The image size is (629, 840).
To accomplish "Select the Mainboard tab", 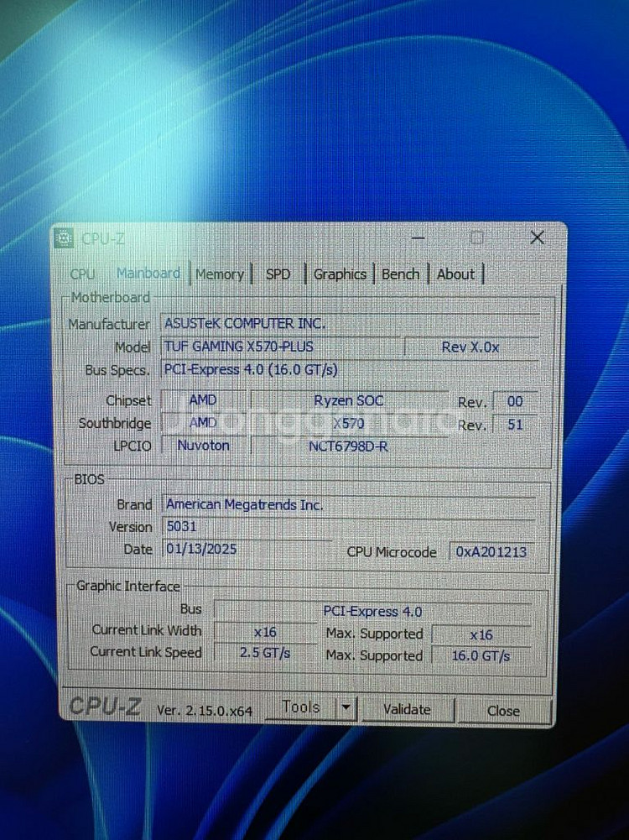I will coord(148,274).
